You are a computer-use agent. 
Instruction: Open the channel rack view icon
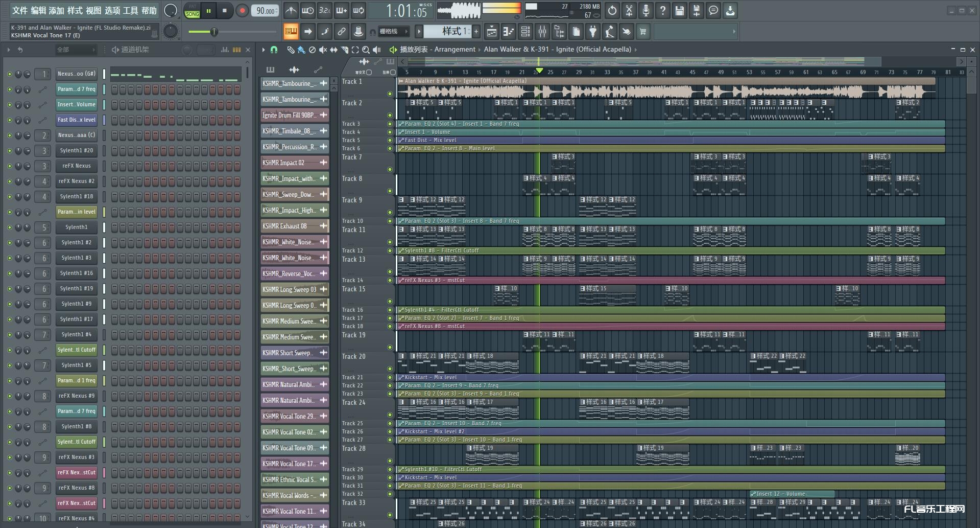click(x=525, y=32)
